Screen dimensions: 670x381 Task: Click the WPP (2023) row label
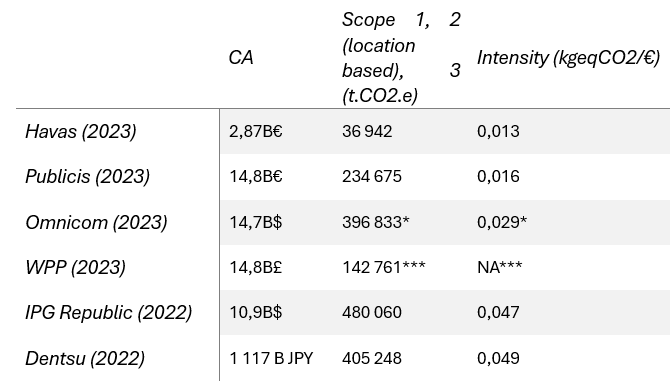pyautogui.click(x=76, y=268)
